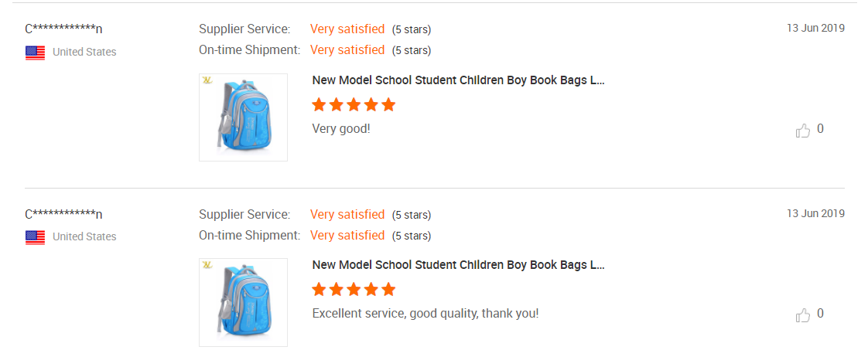Click first review's Supplier Service "Very satisfied"

[x=347, y=29]
